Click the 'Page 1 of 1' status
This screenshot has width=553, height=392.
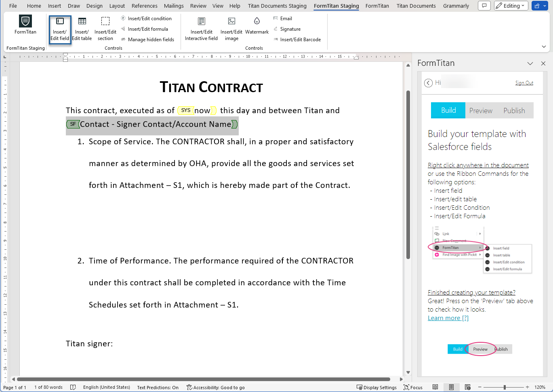(15, 387)
